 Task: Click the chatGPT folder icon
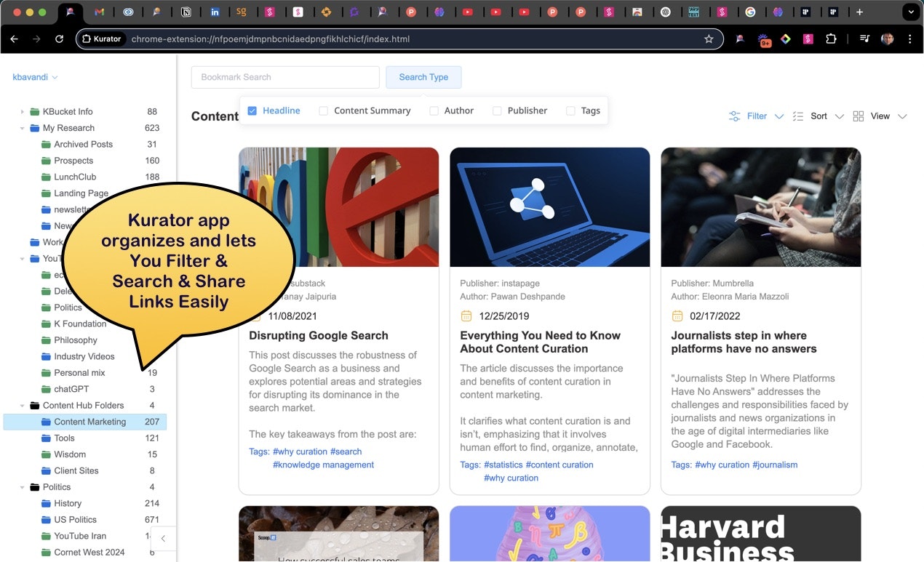pyautogui.click(x=46, y=390)
